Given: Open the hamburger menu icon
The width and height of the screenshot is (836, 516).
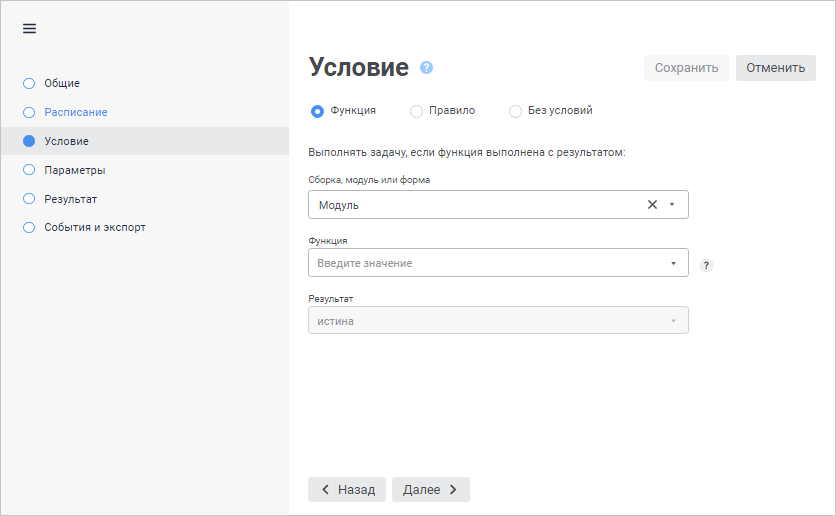Looking at the screenshot, I should click(x=29, y=28).
